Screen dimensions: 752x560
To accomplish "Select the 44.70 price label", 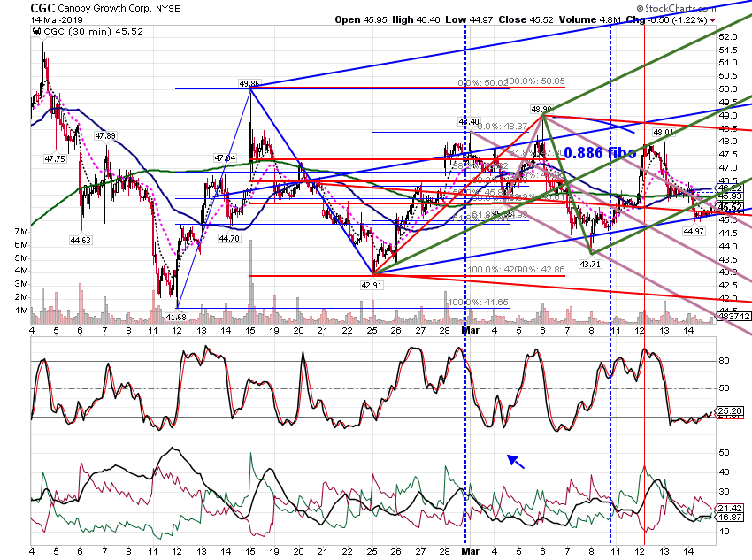I will click(229, 238).
